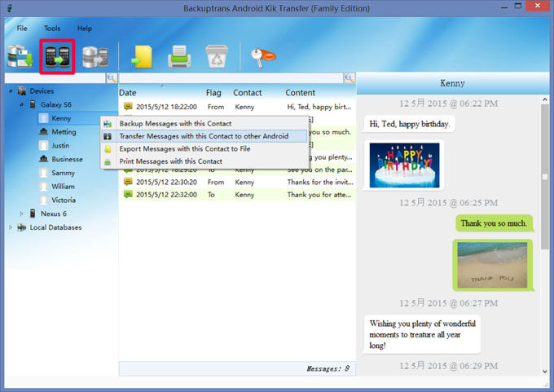Open the Happy Birthday cake image

click(404, 165)
